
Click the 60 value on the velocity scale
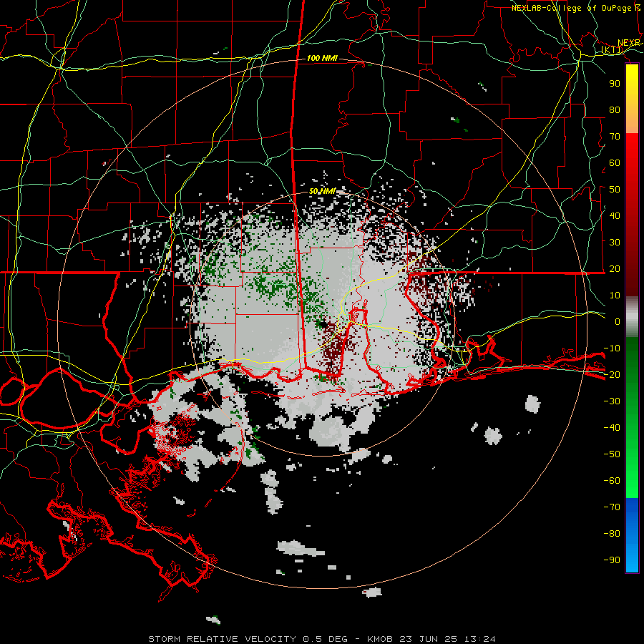click(615, 163)
